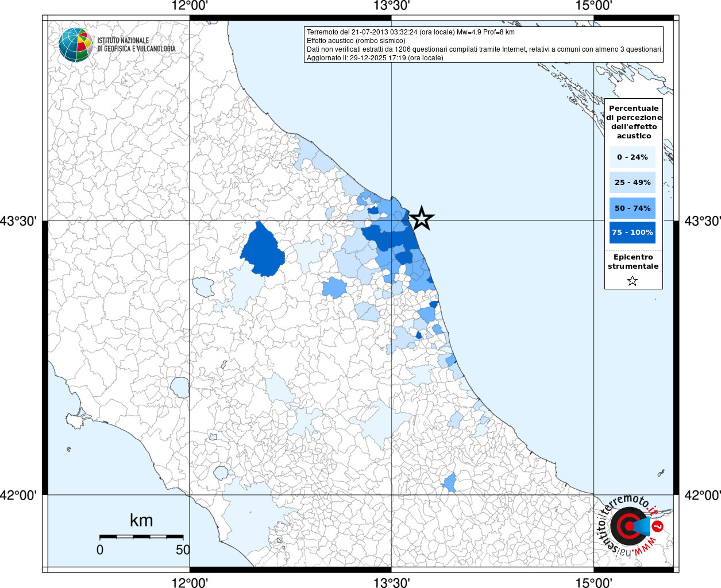Image resolution: width=721 pixels, height=588 pixels.
Task: Click the 50 - 74% legend swatch
Action: 633,208
